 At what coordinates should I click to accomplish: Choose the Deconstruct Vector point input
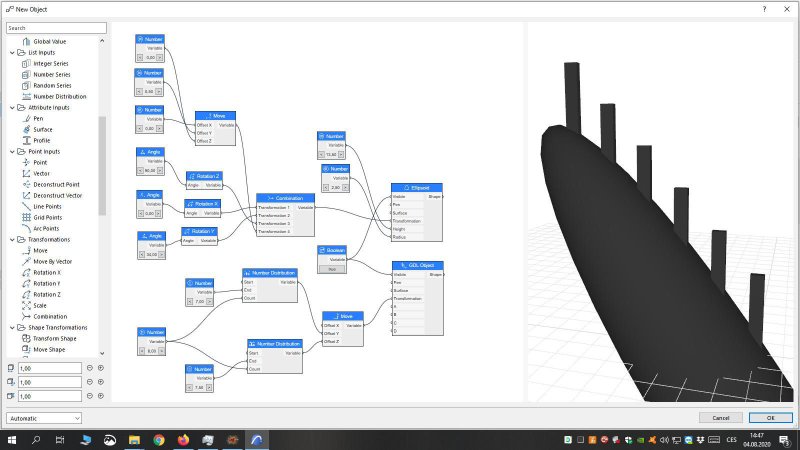58,195
